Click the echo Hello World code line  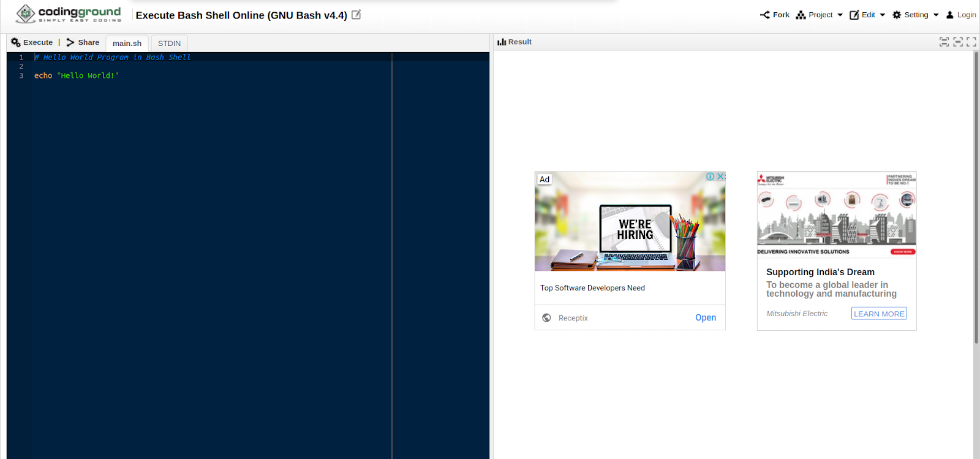[x=77, y=75]
